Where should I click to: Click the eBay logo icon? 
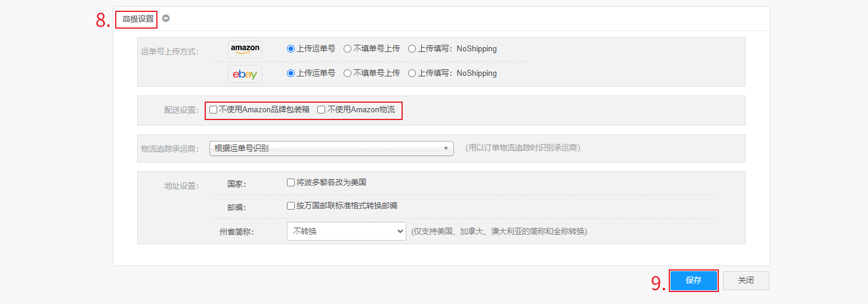245,74
